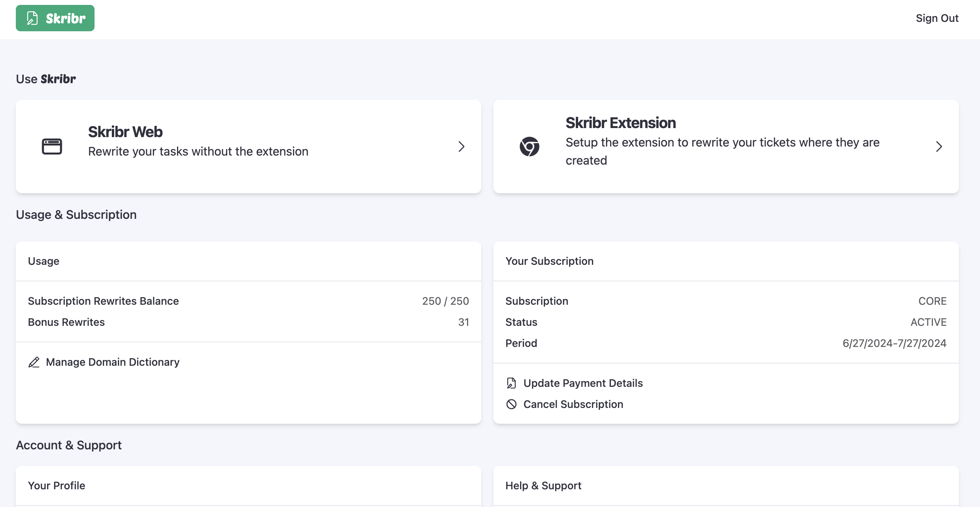The height and width of the screenshot is (507, 980).
Task: Click the 'Account & Support' section heading
Action: point(69,445)
